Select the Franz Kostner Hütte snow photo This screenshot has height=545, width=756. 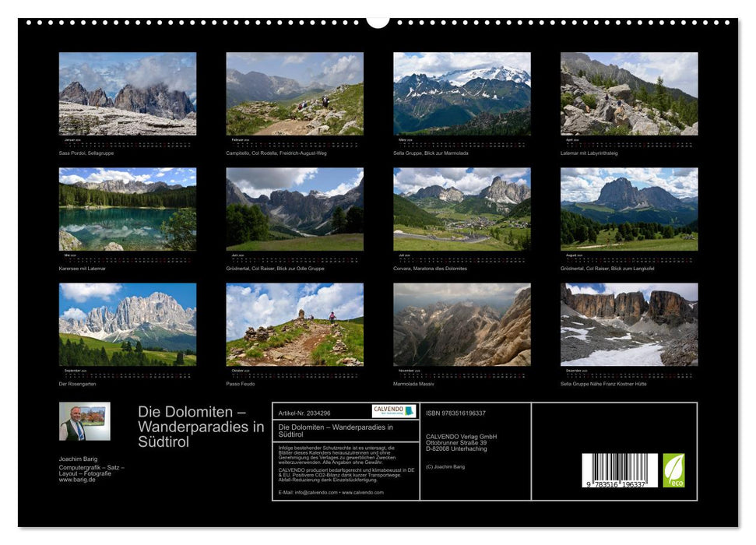click(x=629, y=324)
